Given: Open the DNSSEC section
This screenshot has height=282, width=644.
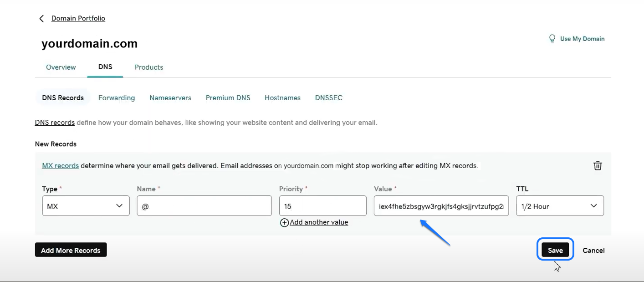Looking at the screenshot, I should pos(328,98).
